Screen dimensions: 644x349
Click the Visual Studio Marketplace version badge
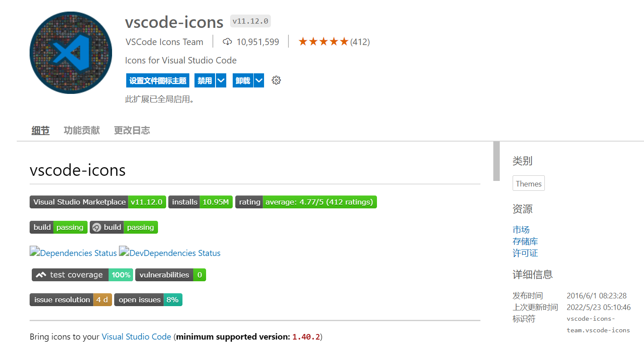[x=98, y=202]
